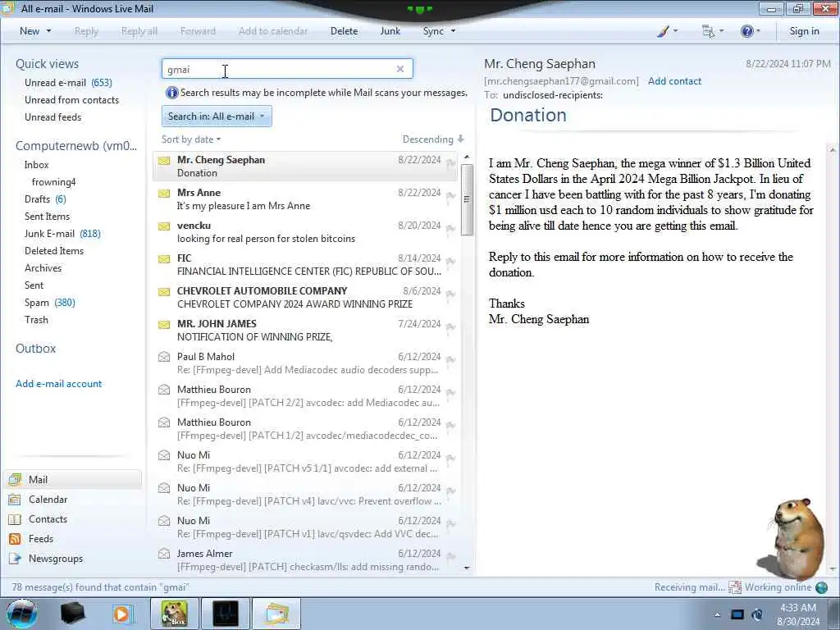Select the MR. JOHN JAMES message

(x=305, y=331)
